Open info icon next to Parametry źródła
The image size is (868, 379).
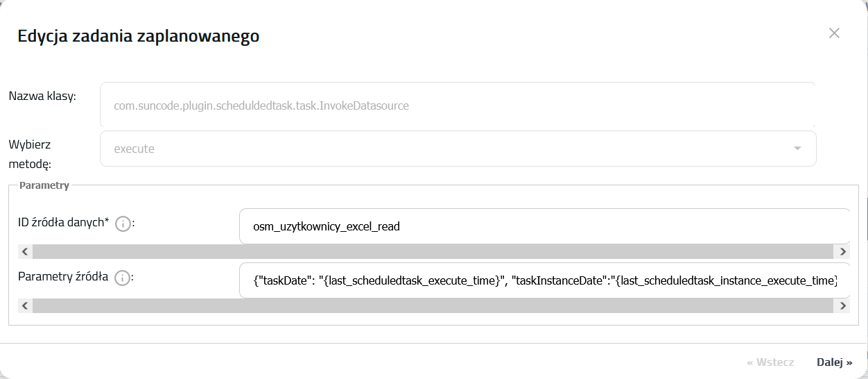click(122, 278)
